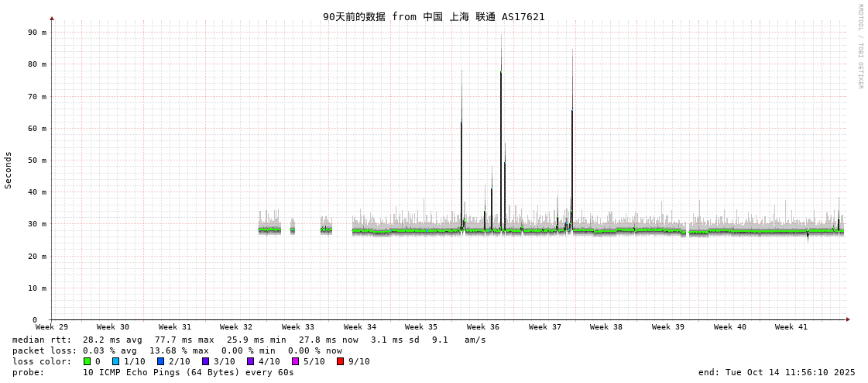Click the 90 m y-axis tick label

(x=38, y=33)
